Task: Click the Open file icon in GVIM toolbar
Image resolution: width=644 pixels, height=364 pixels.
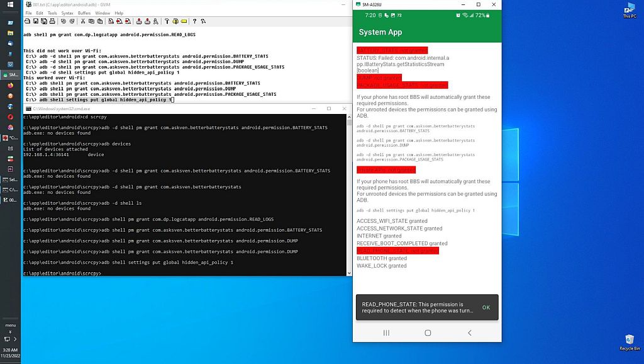Action: click(27, 21)
